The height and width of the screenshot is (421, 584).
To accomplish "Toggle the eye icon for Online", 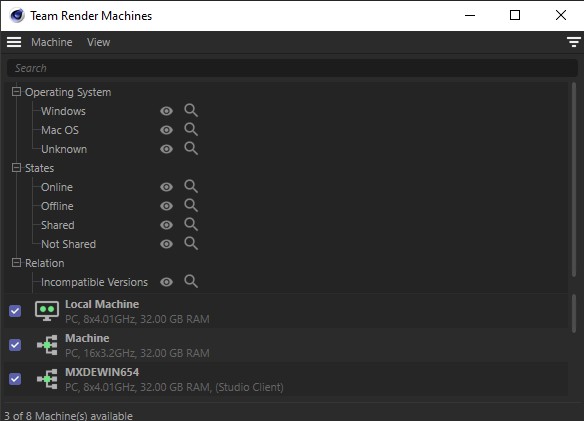I will (166, 187).
